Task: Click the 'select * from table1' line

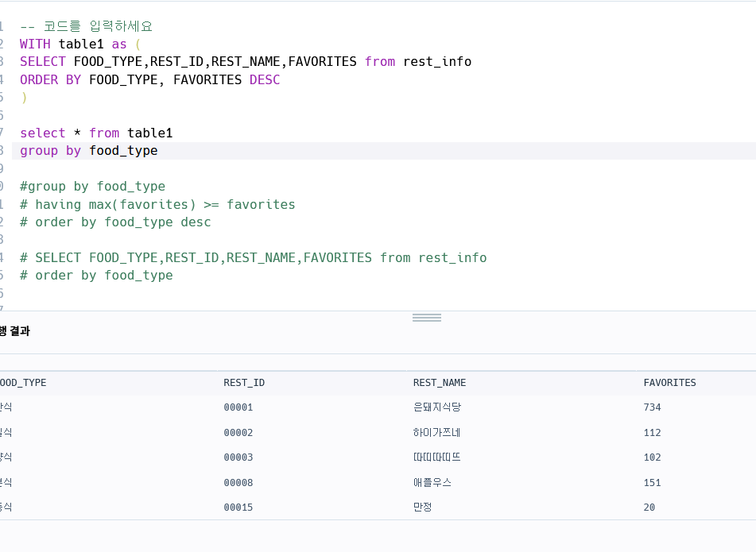Action: (96, 133)
